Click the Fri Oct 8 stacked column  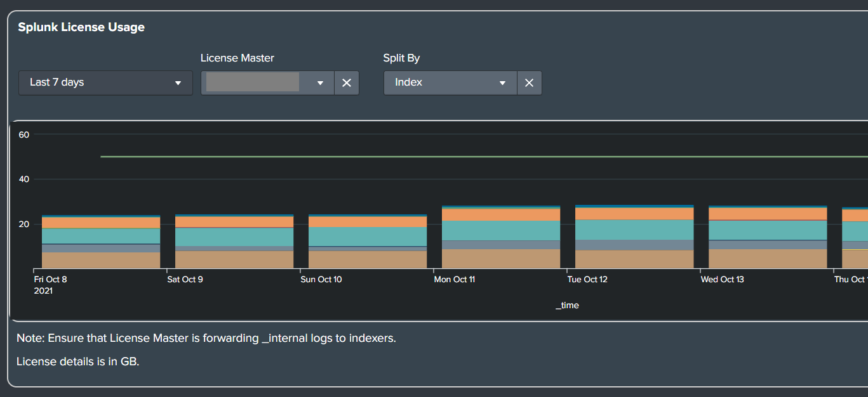pyautogui.click(x=101, y=242)
